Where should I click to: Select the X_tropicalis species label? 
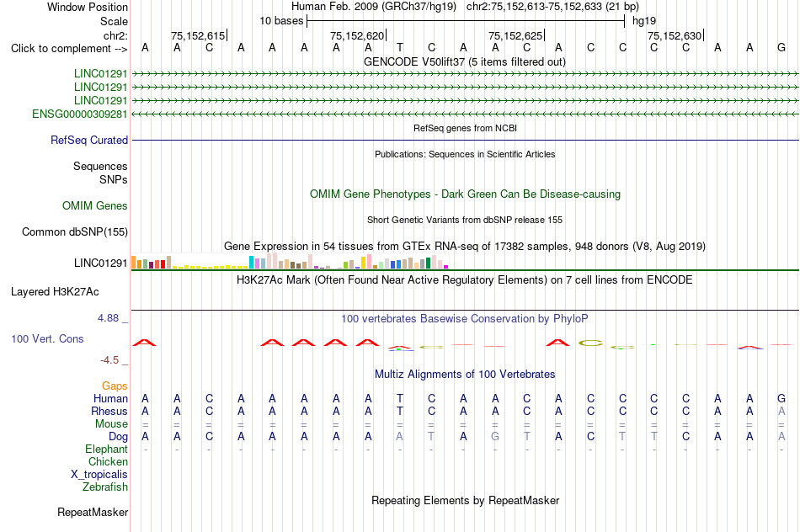point(99,475)
